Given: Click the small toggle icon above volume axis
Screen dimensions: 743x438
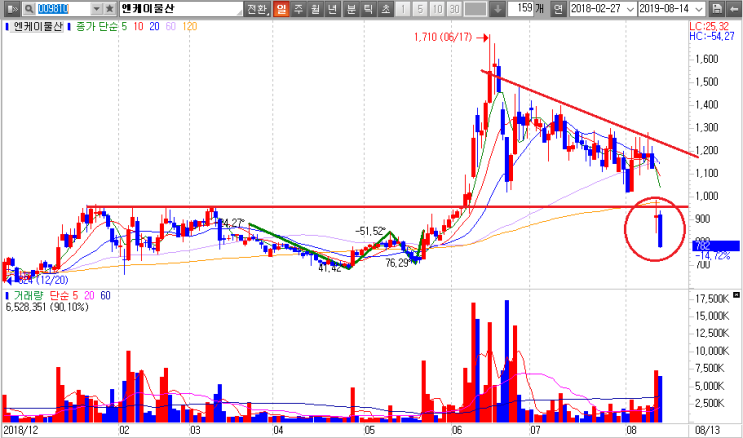Looking at the screenshot, I should pos(736,295).
